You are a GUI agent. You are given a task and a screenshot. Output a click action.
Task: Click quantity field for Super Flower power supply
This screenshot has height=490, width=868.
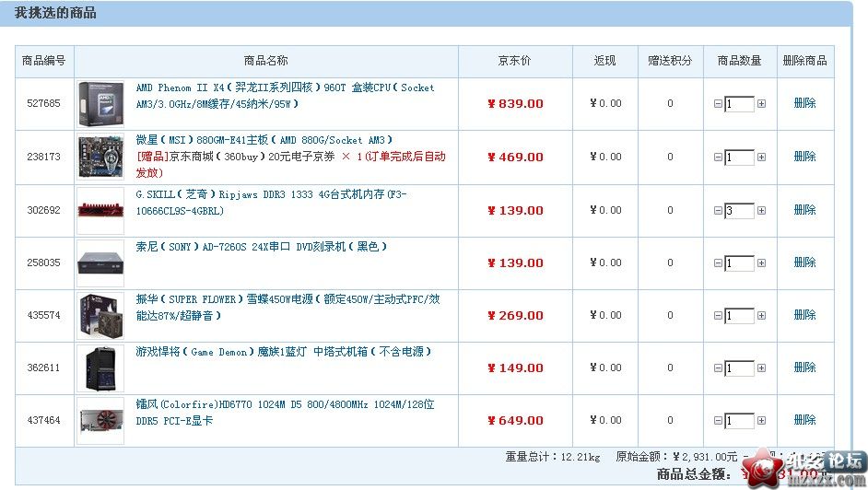point(739,316)
